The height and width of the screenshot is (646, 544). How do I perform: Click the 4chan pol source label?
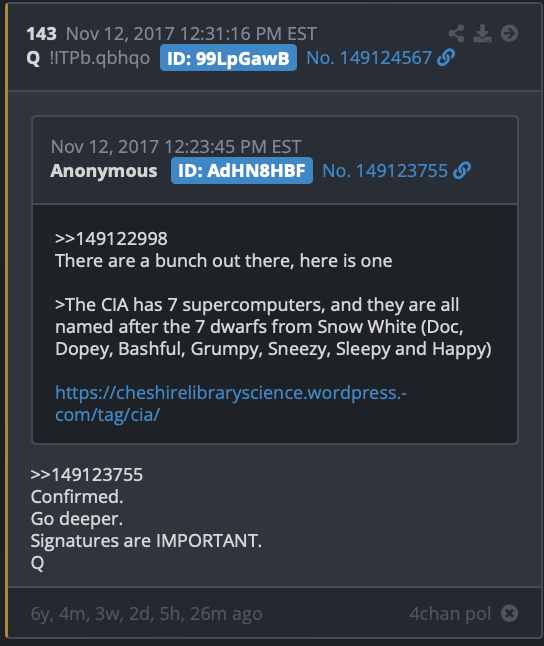point(450,613)
